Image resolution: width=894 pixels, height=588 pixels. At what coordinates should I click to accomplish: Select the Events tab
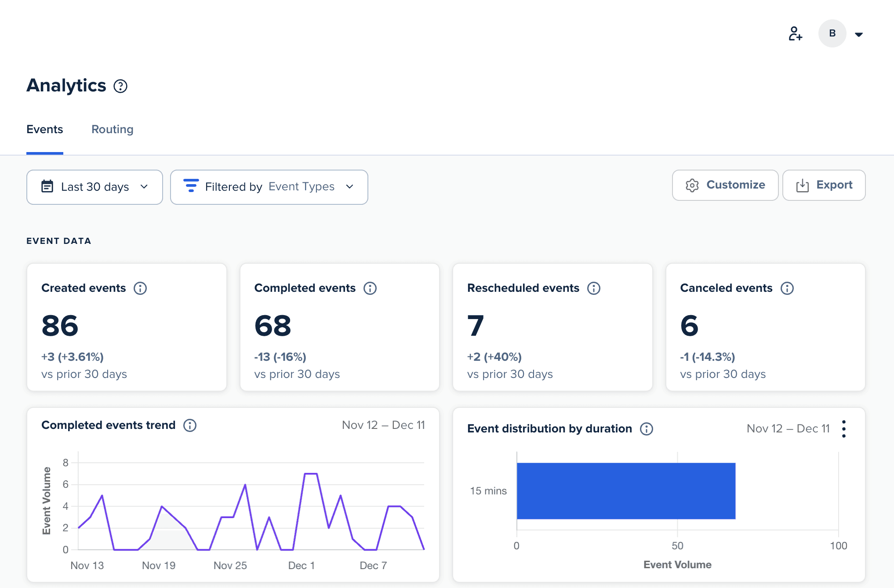click(45, 129)
